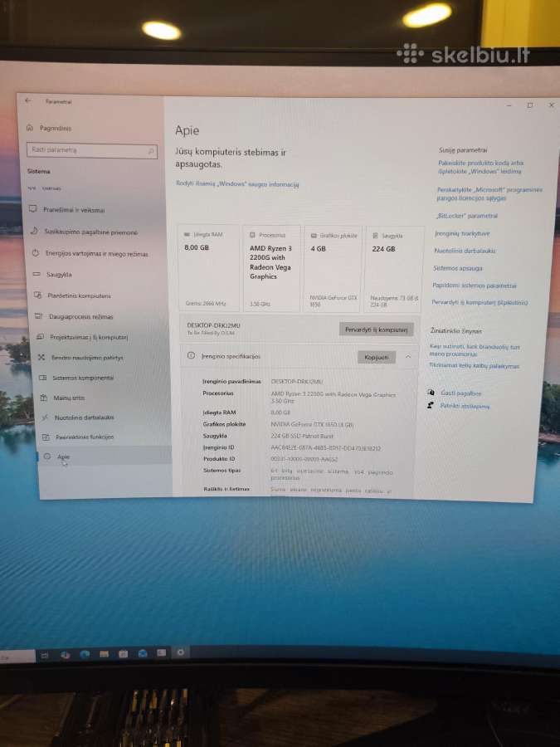This screenshot has height=747, width=560.
Task: Open 'BitLocker' parametrai link
Action: 466,216
